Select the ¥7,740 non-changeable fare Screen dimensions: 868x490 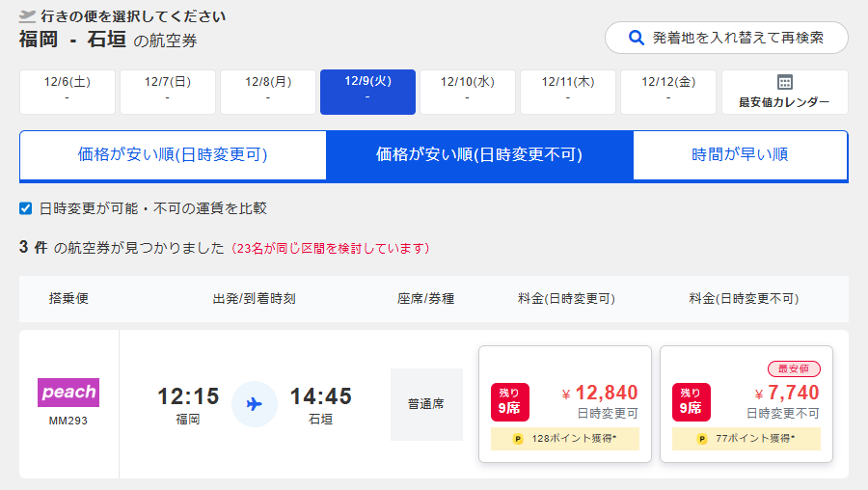pos(746,404)
